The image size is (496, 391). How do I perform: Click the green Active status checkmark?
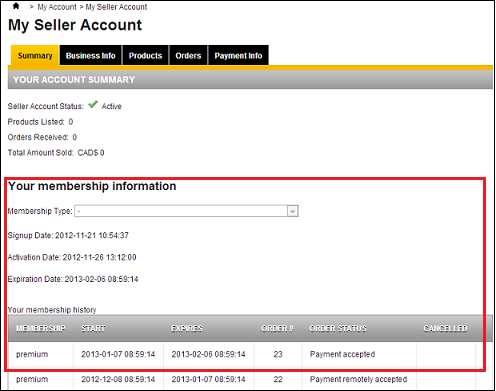(93, 105)
